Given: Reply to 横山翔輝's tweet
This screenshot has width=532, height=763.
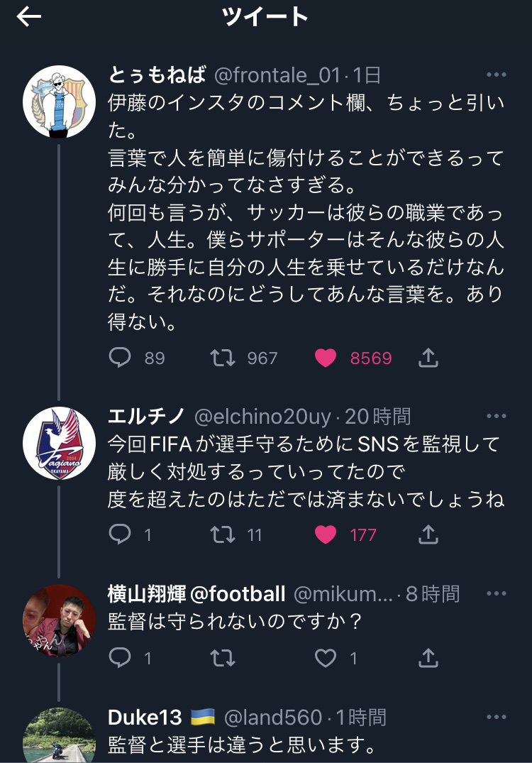Looking at the screenshot, I should [x=120, y=658].
